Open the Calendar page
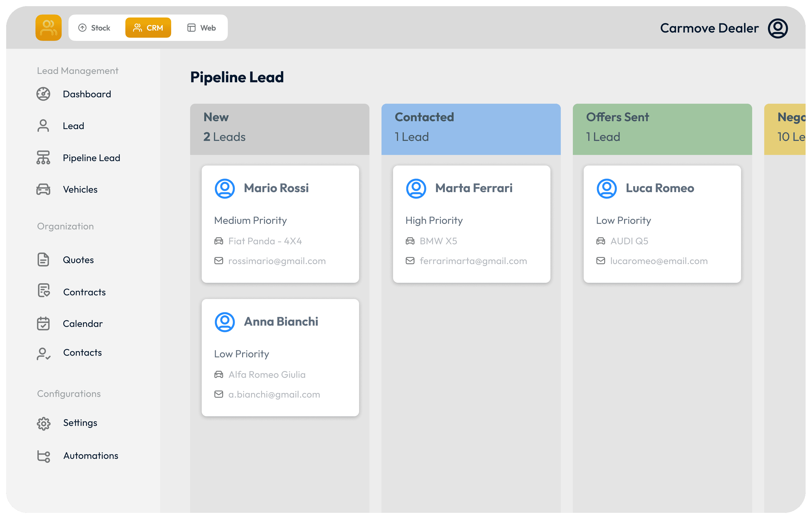 [83, 324]
